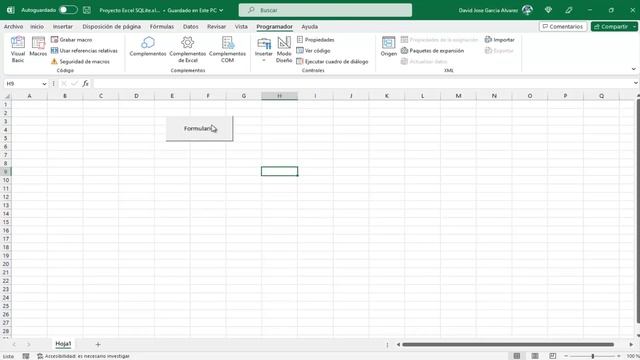Click the Formulario button on sheet

[x=199, y=129]
